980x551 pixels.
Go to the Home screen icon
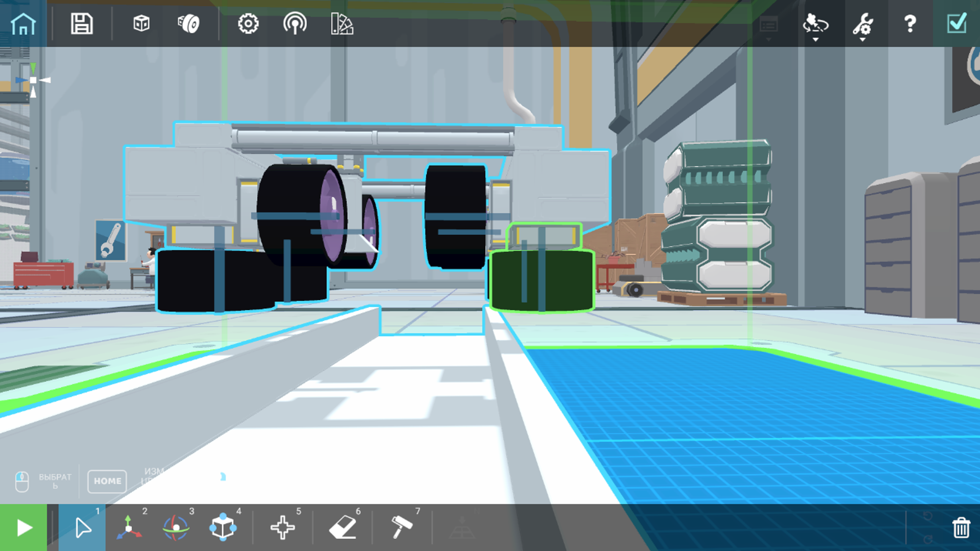click(x=23, y=24)
